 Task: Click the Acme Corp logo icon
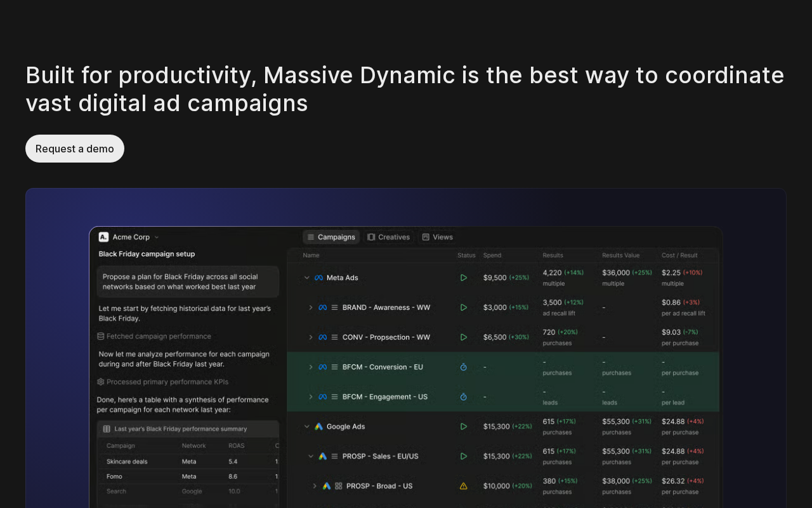click(x=103, y=237)
